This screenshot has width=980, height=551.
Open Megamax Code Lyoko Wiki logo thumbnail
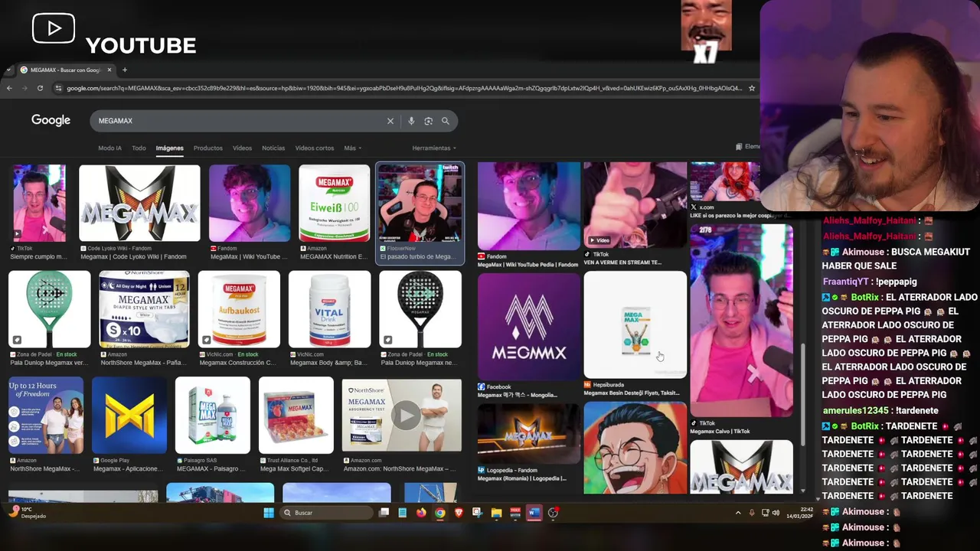(x=139, y=203)
